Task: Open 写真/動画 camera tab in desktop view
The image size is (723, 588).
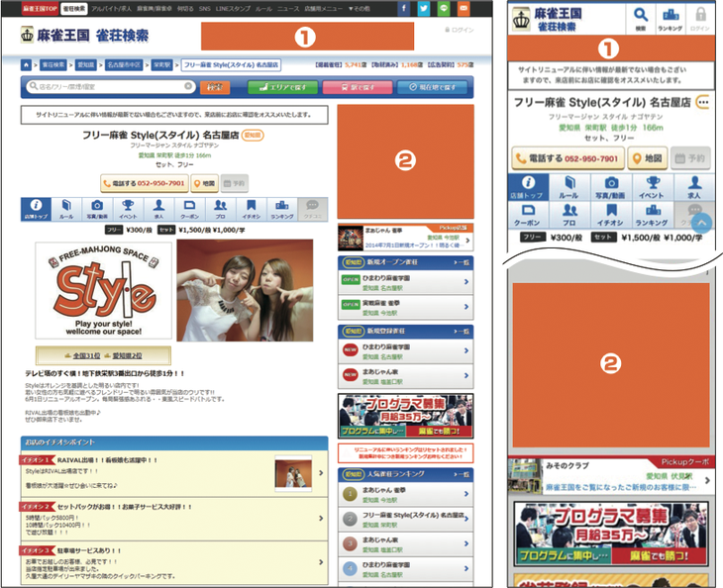Action: 97,209
